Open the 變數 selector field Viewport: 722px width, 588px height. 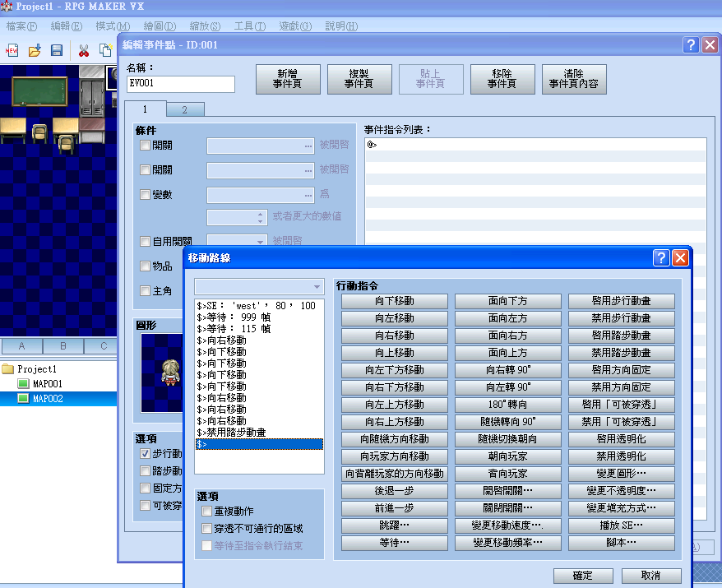tap(261, 195)
